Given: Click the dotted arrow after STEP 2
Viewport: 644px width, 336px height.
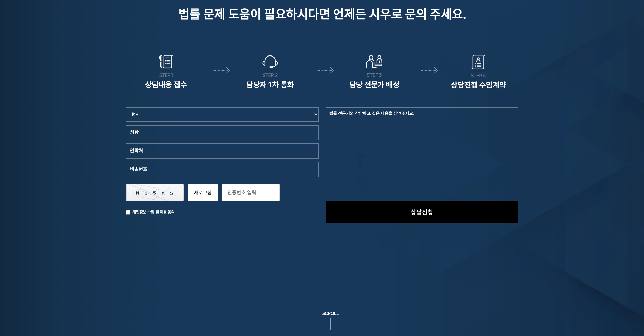Looking at the screenshot, I should (325, 70).
